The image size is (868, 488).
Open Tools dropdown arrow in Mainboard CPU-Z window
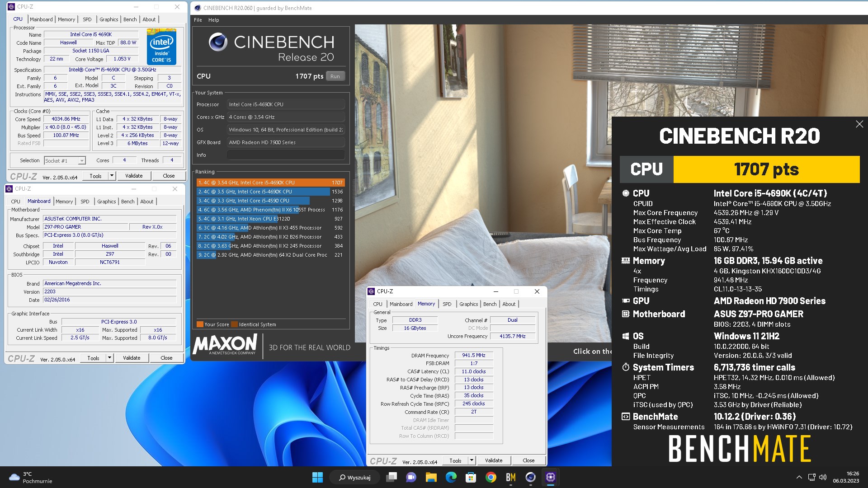(x=109, y=358)
